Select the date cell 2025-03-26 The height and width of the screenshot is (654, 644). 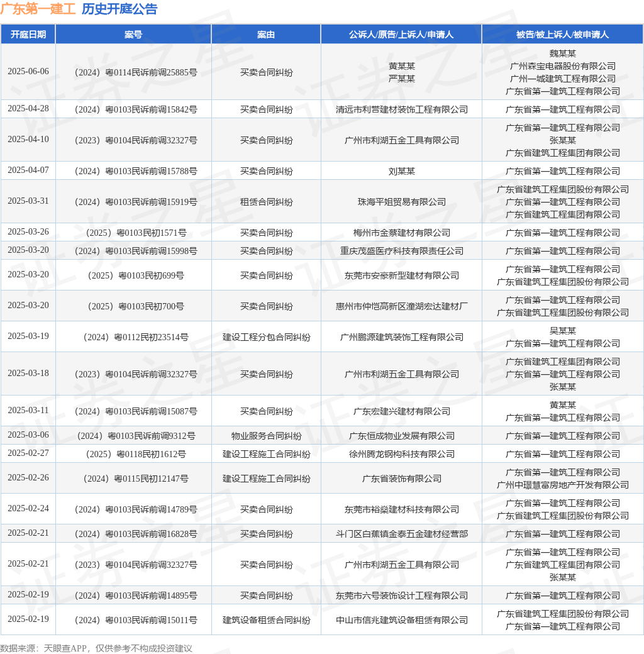(x=28, y=232)
